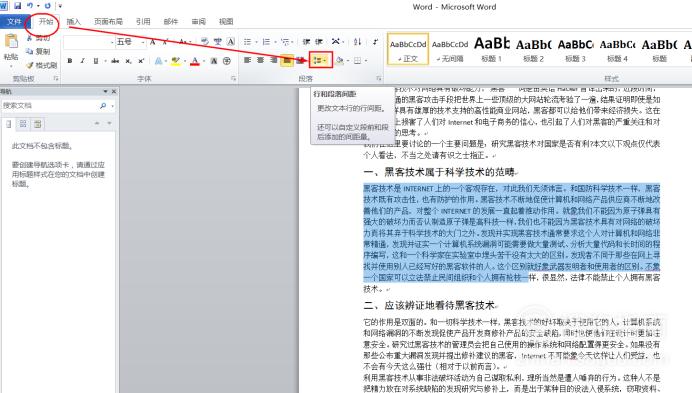Apply red font color (A with red bar)
The height and width of the screenshot is (393, 692).
point(195,60)
